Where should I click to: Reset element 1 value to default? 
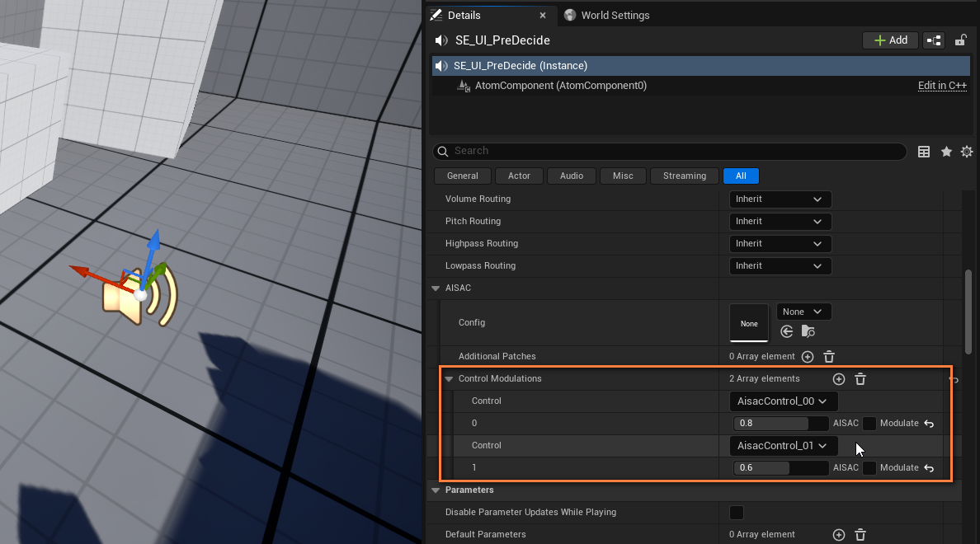coord(930,468)
